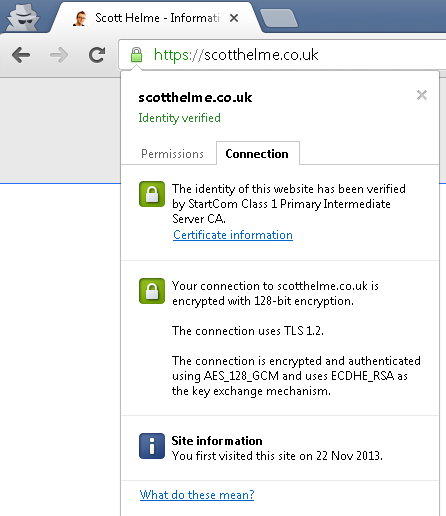This screenshot has width=446, height=516.
Task: Click the green padlock in address bar
Action: 136,55
